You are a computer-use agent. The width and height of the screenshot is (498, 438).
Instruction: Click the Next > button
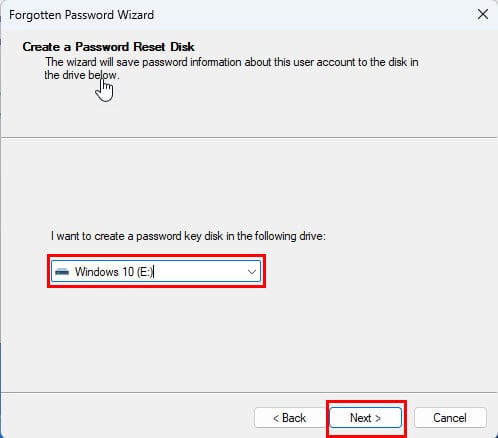pos(366,418)
